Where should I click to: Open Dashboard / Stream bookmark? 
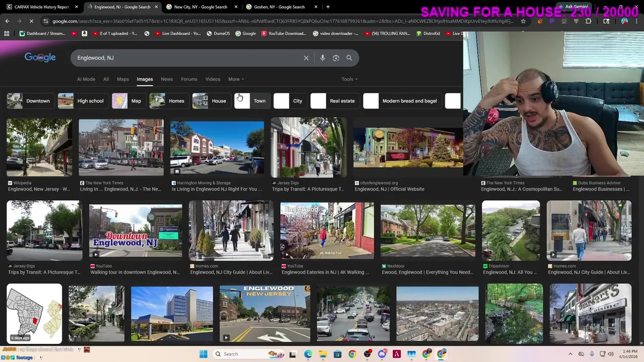click(x=43, y=34)
